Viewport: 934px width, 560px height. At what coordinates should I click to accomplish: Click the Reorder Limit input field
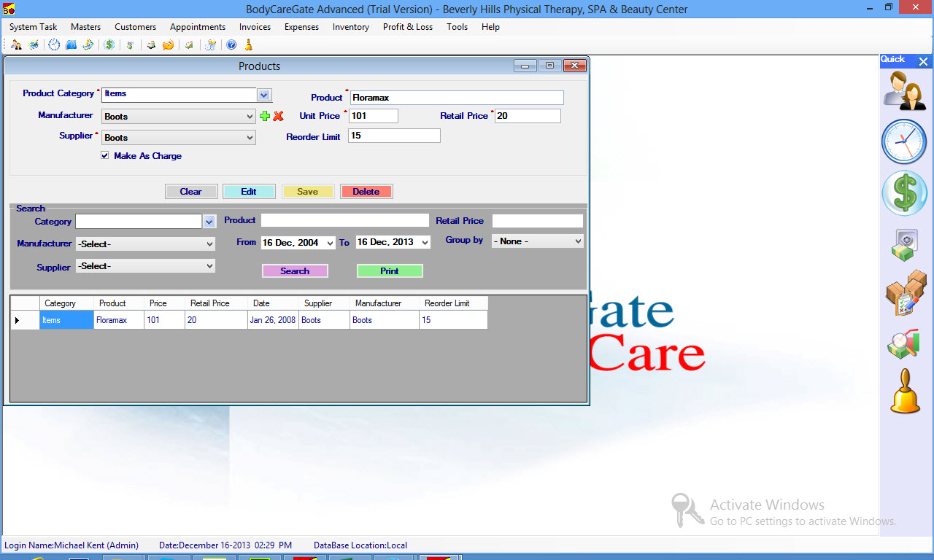(394, 136)
